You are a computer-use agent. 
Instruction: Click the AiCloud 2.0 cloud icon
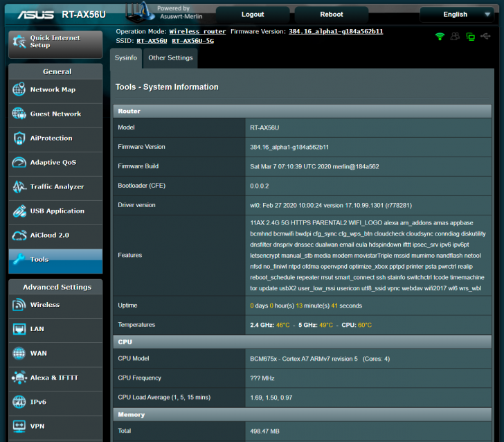[x=19, y=236]
